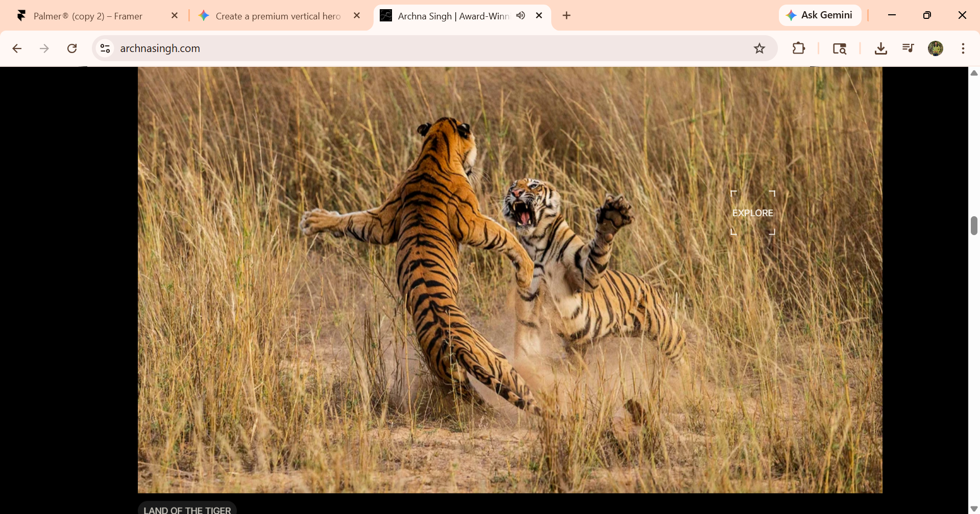Open the Downloads icon in toolbar
The image size is (980, 514).
point(881,48)
